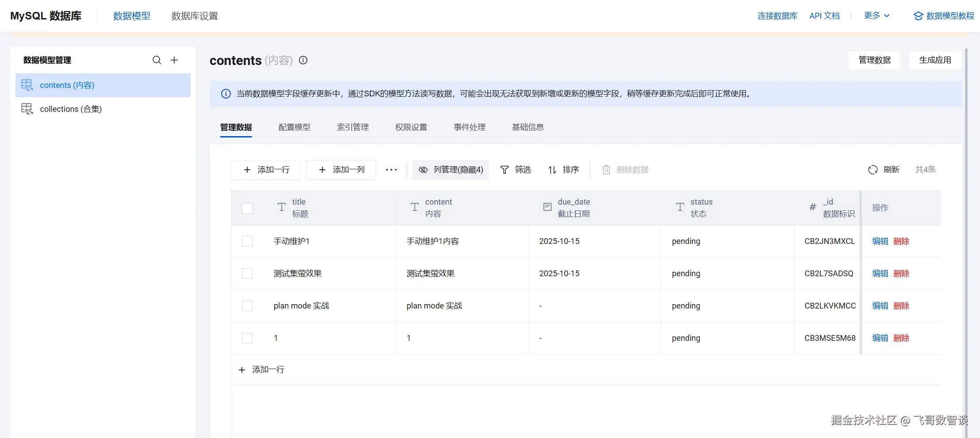980x438 pixels.
Task: Open the three-dot more actions menu
Action: [x=391, y=170]
